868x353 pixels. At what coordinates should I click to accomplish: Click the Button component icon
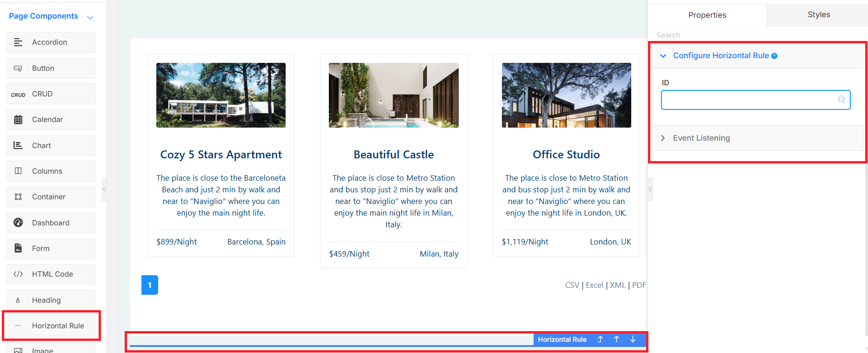(x=18, y=68)
